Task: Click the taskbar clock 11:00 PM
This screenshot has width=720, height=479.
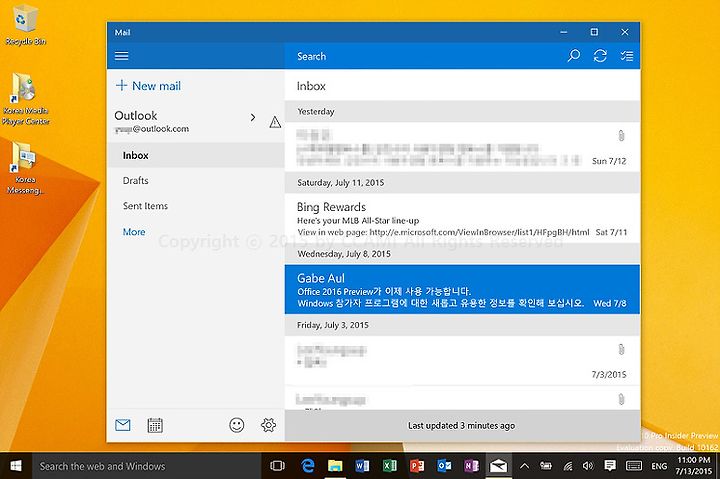Action: [x=693, y=465]
